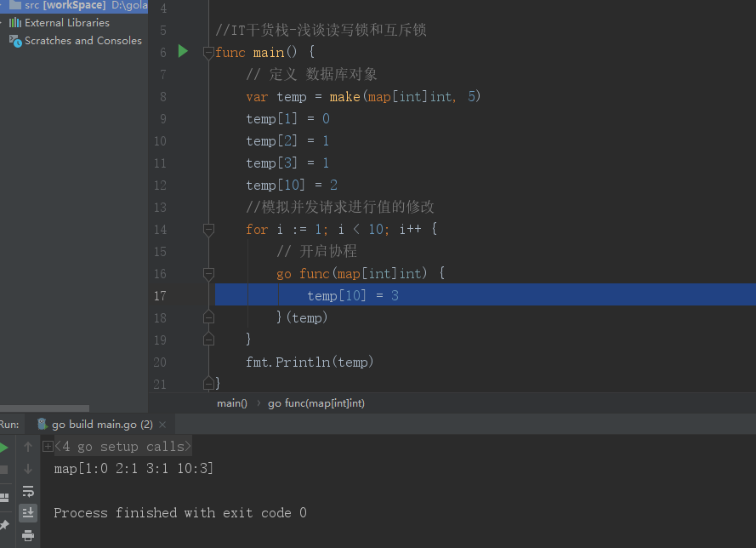
Task: Select External Libraries in project tree
Action: (x=66, y=23)
